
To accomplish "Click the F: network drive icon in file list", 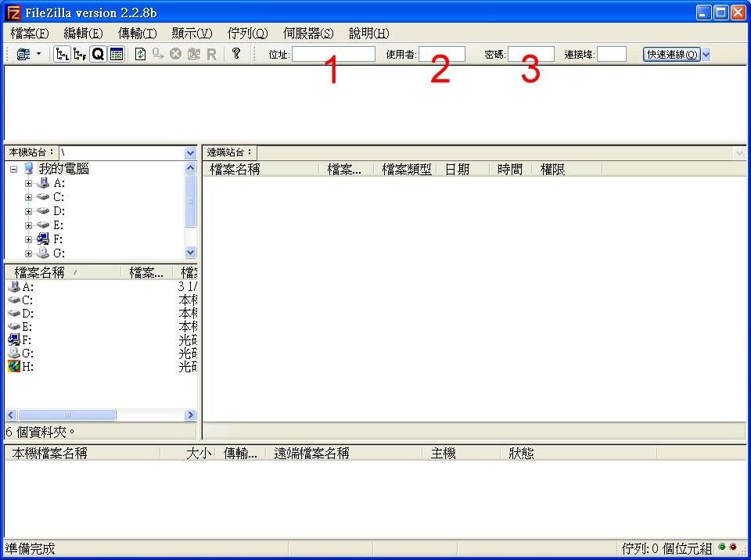I will pos(14,340).
